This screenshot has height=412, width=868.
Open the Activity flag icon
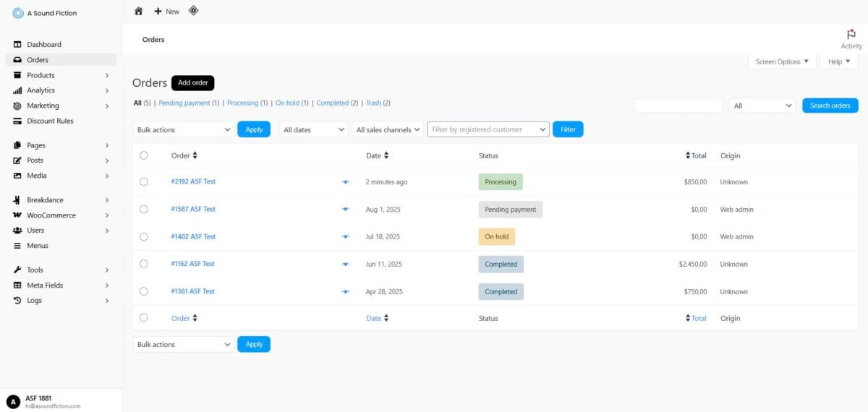851,35
